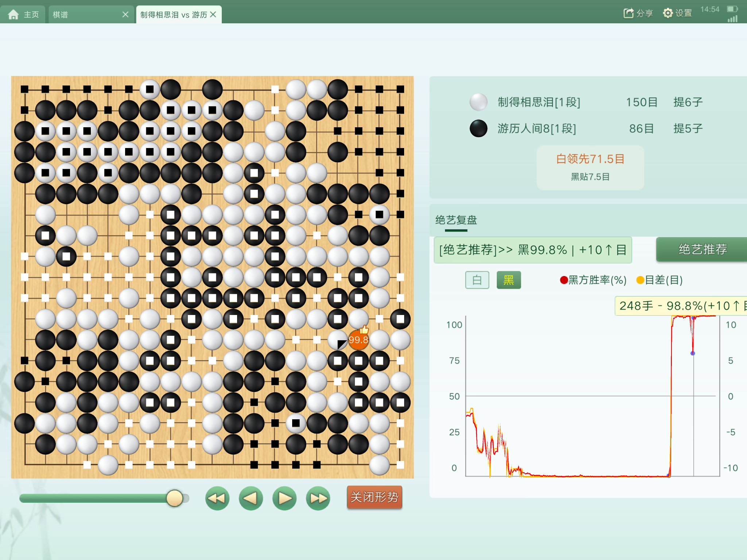Click the 14:54 clock

710,9
